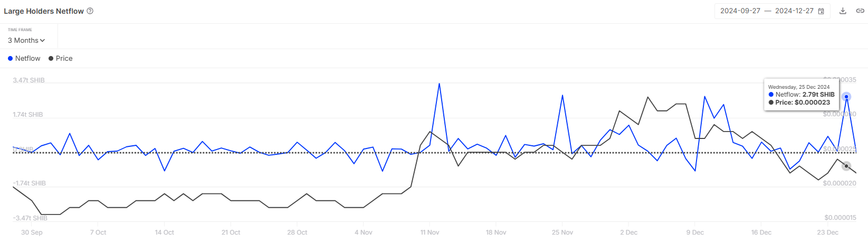Click the 2 Dec axis date label
The width and height of the screenshot is (868, 242).
coord(628,232)
